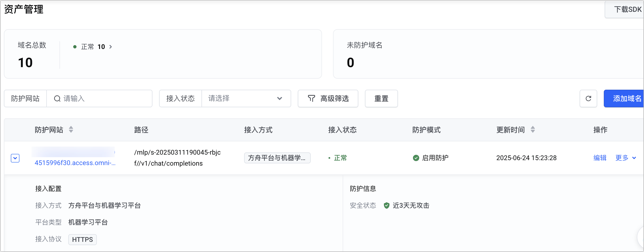Click the 方舟平台与机器学 access method tag
The image size is (644, 252).
click(x=277, y=158)
